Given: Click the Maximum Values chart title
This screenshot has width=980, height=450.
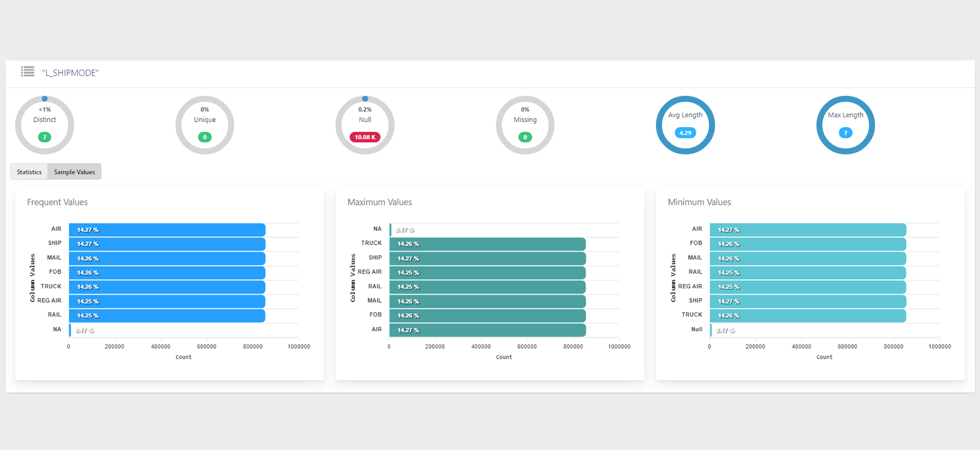Looking at the screenshot, I should (x=379, y=203).
